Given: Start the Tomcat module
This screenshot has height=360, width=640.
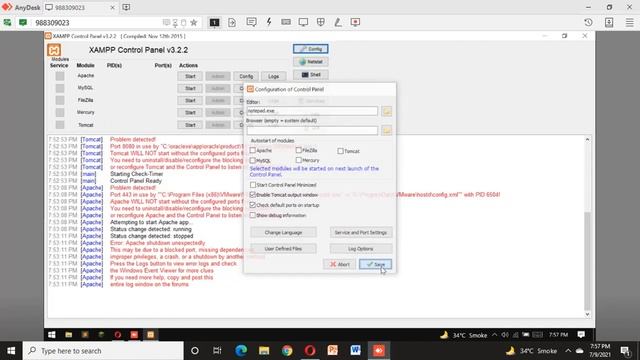Looking at the screenshot, I should [x=190, y=125].
